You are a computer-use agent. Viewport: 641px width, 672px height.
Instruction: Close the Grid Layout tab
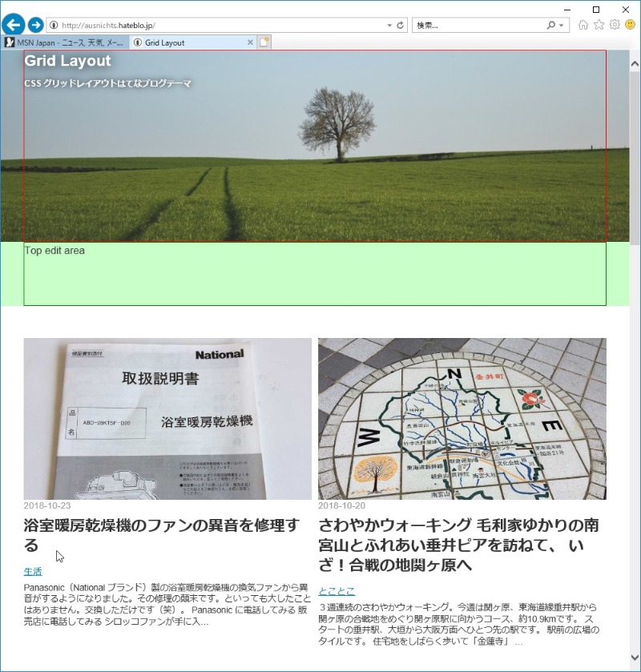(250, 42)
